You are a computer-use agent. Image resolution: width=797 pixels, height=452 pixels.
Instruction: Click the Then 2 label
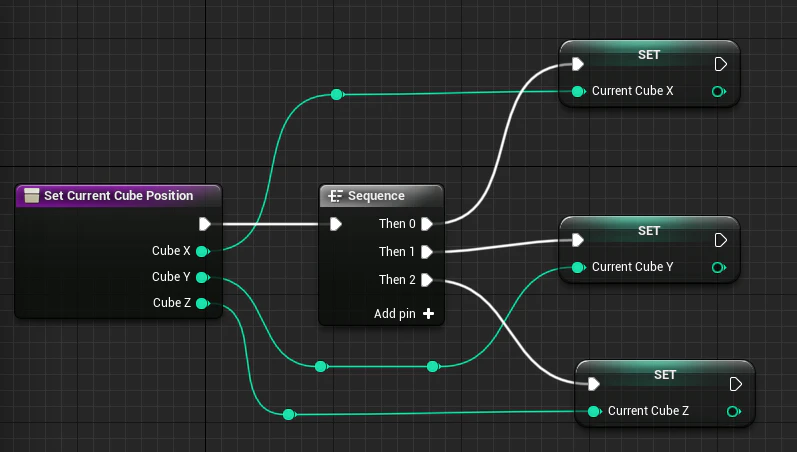click(397, 280)
